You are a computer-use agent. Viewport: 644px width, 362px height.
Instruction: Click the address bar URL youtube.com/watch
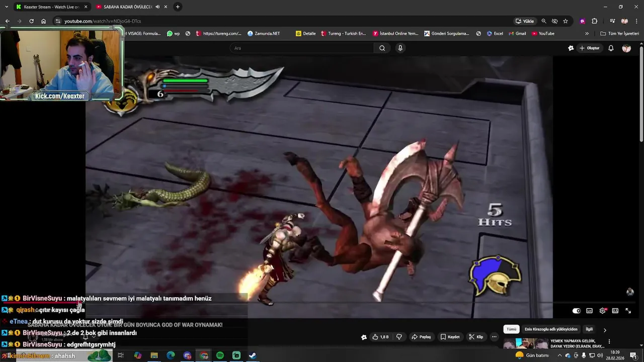pos(103,21)
